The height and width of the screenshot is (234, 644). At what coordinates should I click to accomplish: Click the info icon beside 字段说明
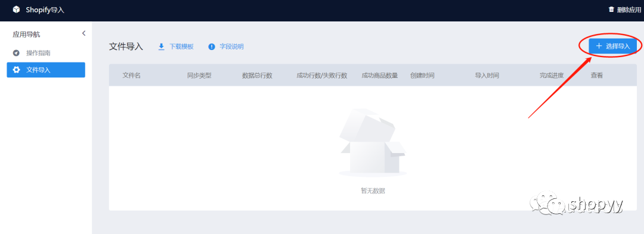point(212,46)
